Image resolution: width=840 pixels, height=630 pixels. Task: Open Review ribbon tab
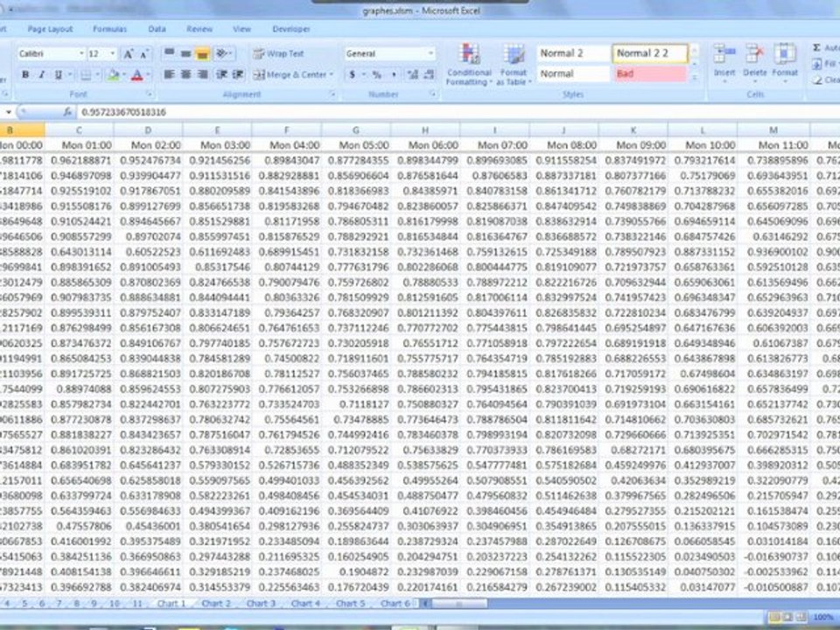click(x=199, y=29)
